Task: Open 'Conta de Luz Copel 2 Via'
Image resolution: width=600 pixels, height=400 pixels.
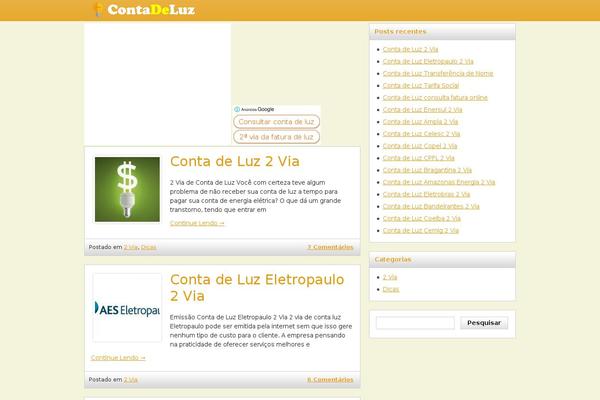Action: [x=420, y=146]
